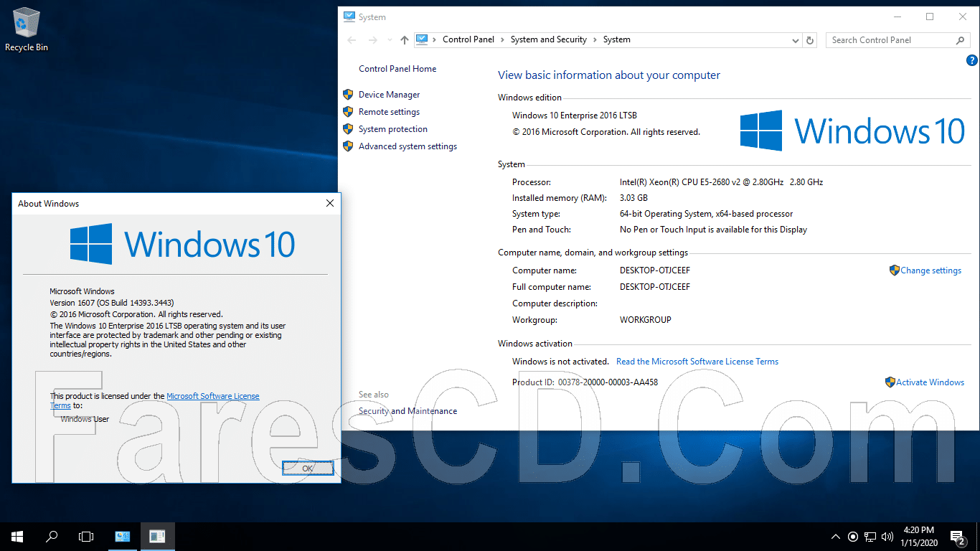Click the System window title icon
The image size is (980, 551).
coord(349,17)
